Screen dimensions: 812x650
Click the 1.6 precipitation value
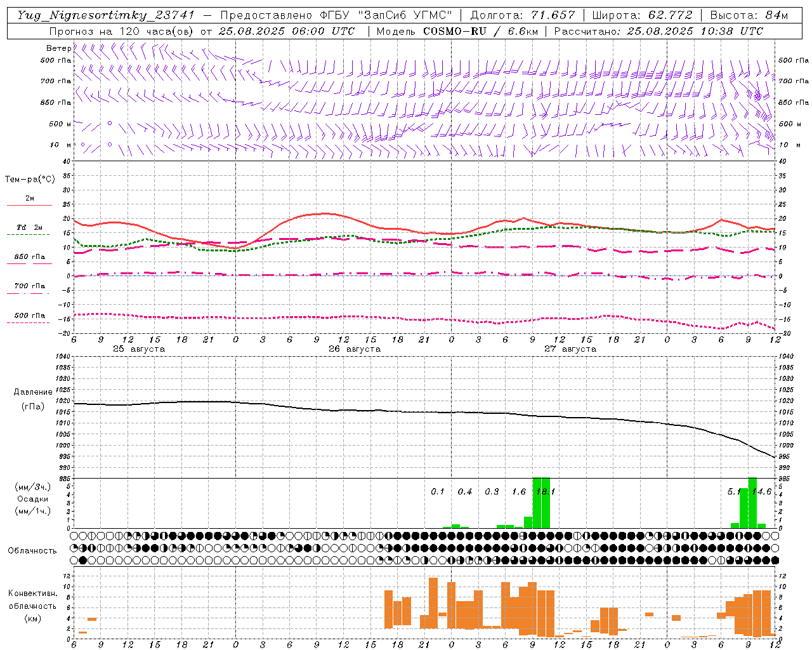pyautogui.click(x=518, y=492)
